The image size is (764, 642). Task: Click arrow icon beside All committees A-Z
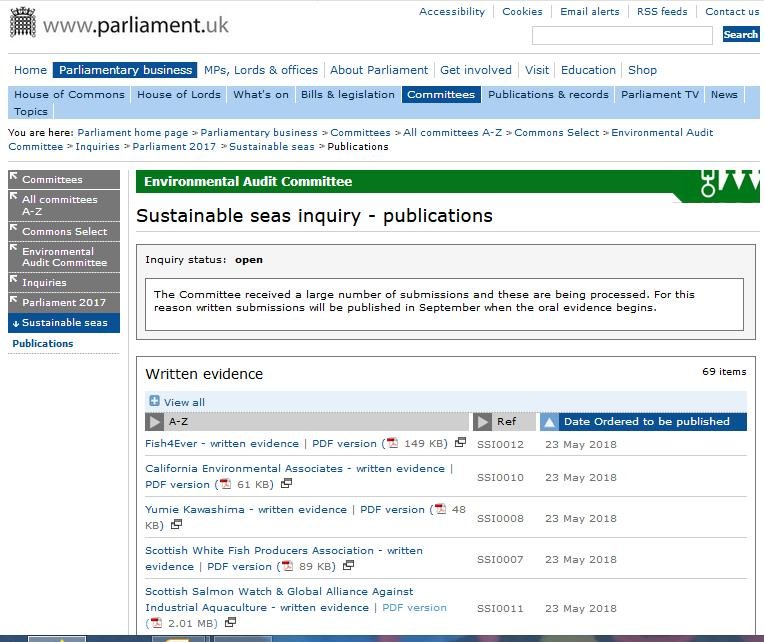tap(14, 196)
